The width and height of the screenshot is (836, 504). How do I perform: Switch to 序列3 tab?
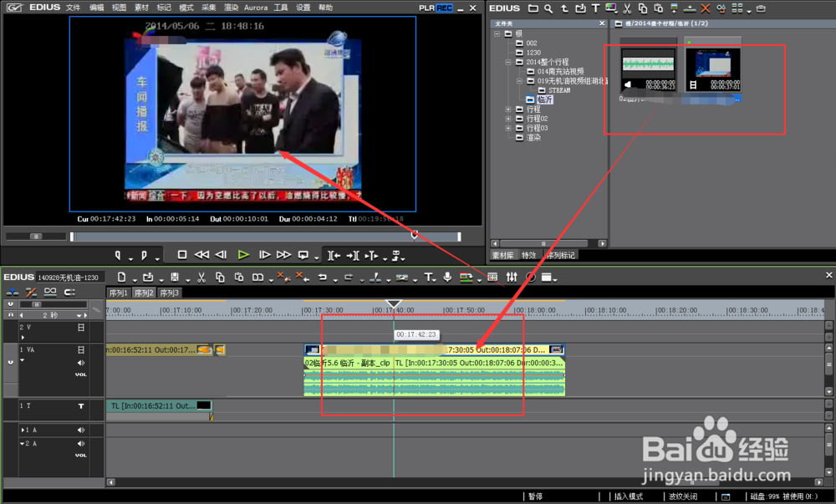[170, 293]
